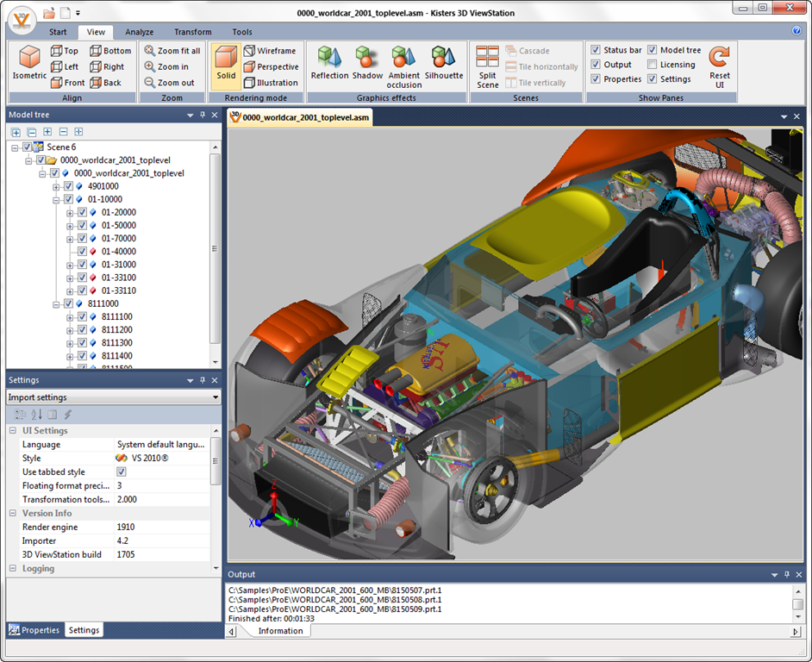This screenshot has width=812, height=662.
Task: Select the 0000_worldcar_2001_toplevel.asm document tab
Action: tap(301, 117)
